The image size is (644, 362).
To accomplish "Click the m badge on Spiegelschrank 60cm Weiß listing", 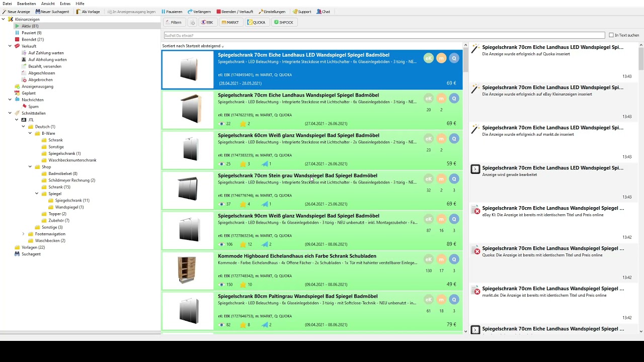I will pos(441,139).
